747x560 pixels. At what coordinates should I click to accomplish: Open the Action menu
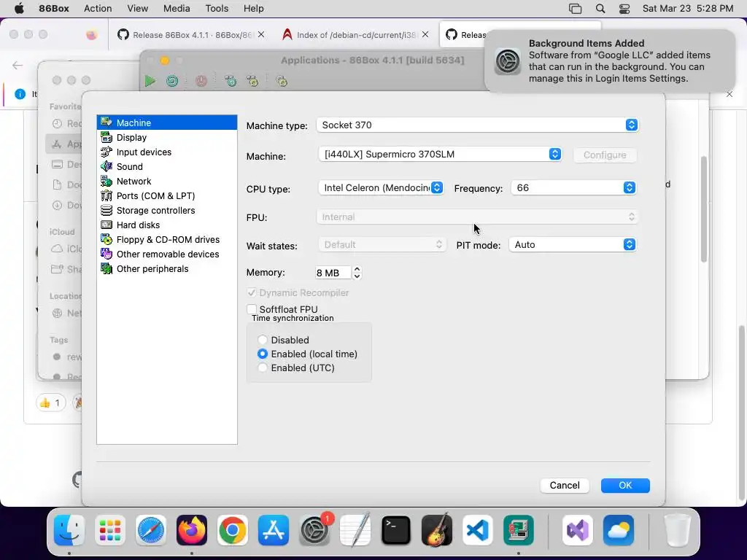[x=98, y=8]
